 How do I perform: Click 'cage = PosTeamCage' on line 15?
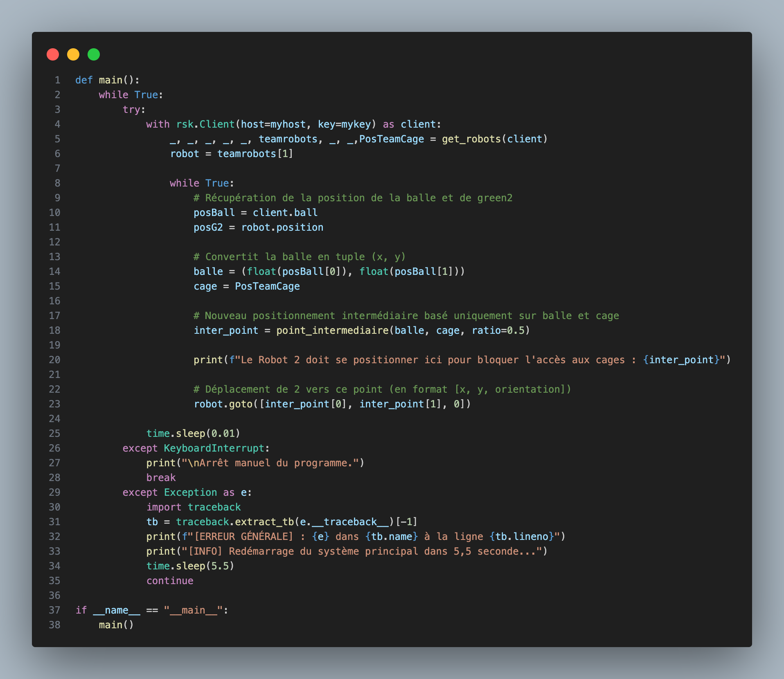tap(247, 286)
